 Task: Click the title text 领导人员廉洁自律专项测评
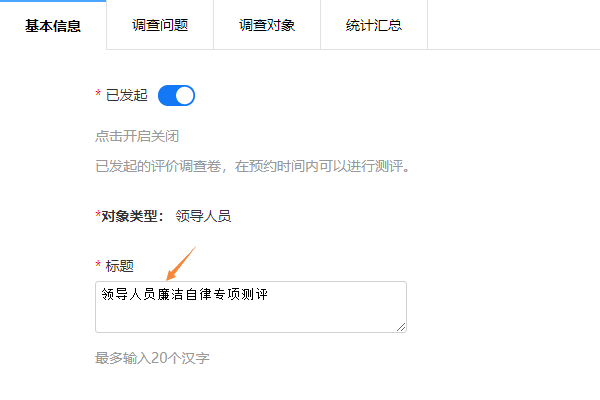tap(184, 294)
